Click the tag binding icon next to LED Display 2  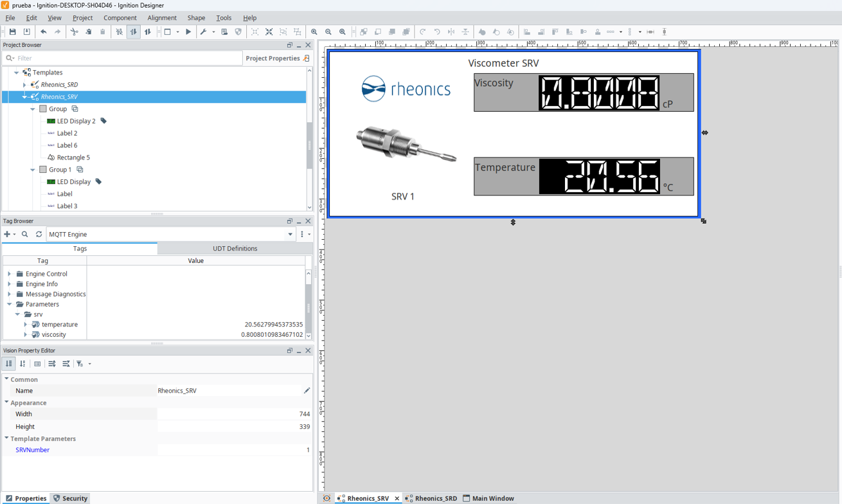click(103, 121)
